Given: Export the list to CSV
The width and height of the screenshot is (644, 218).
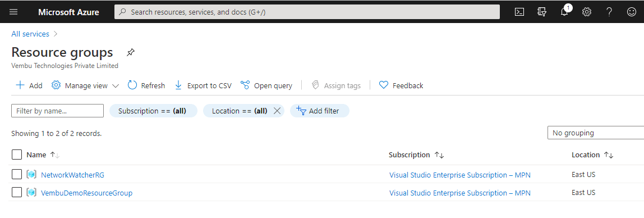Looking at the screenshot, I should pyautogui.click(x=203, y=85).
